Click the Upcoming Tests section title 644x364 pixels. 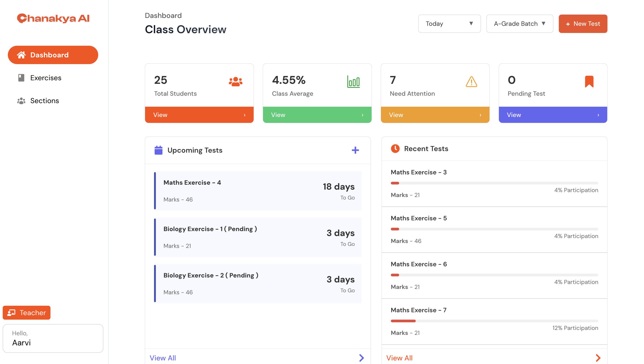[x=195, y=150]
